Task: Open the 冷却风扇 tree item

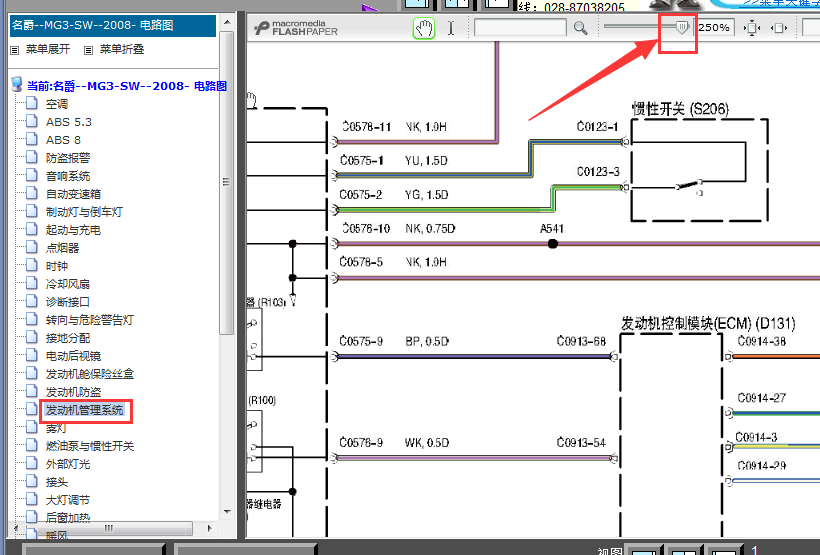Action: click(x=67, y=284)
